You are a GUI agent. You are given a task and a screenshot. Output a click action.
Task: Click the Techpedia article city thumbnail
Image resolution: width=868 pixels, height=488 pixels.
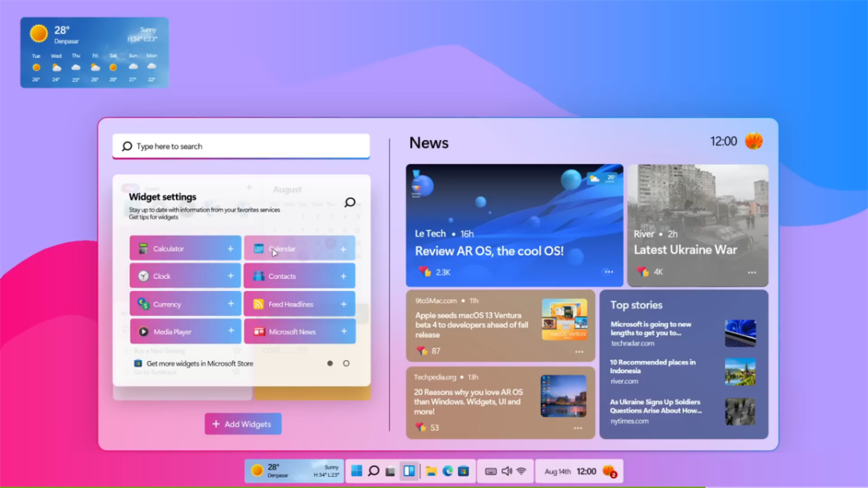(x=563, y=396)
